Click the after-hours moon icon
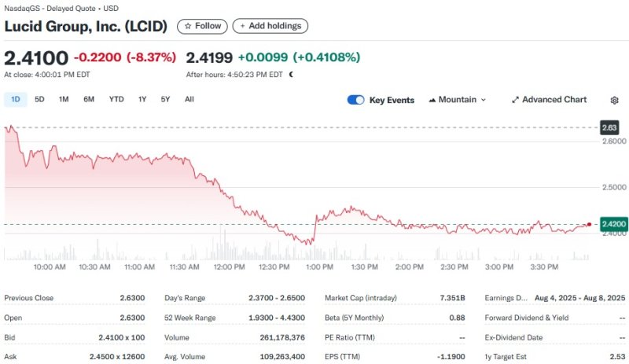This screenshot has width=629, height=364. [x=291, y=75]
